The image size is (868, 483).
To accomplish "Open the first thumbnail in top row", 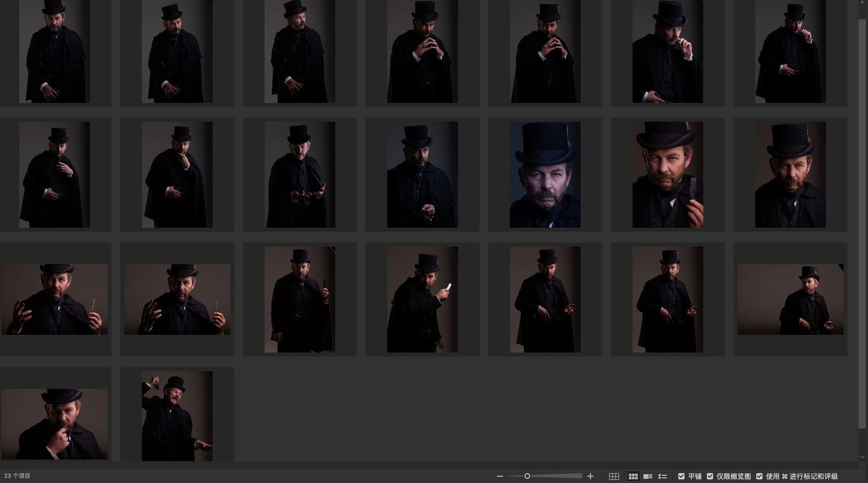I will point(55,51).
